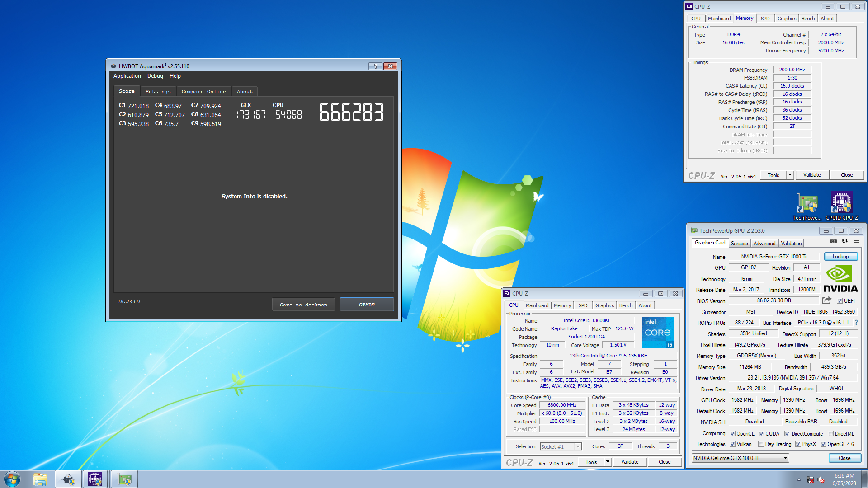Screen dimensions: 868x488
Task: Click the Intel Core i5 logo in CPU-Z
Action: tap(658, 333)
